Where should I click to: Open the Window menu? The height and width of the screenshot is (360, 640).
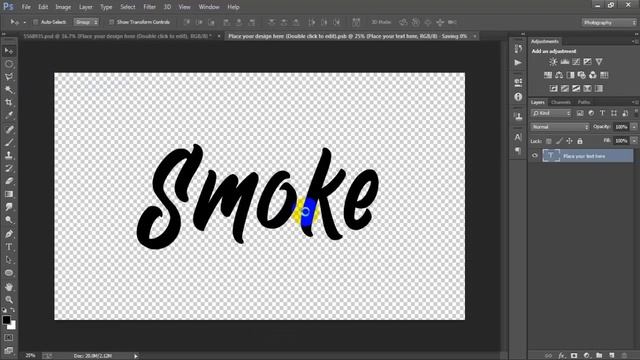click(209, 7)
